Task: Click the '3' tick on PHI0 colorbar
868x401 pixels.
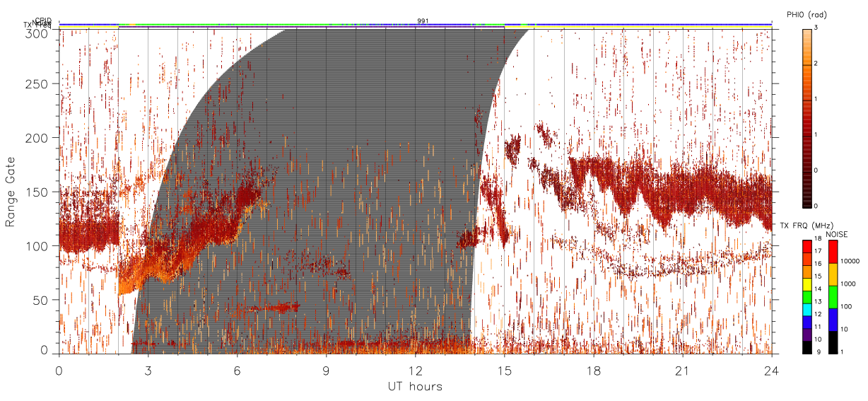Action: 816,28
